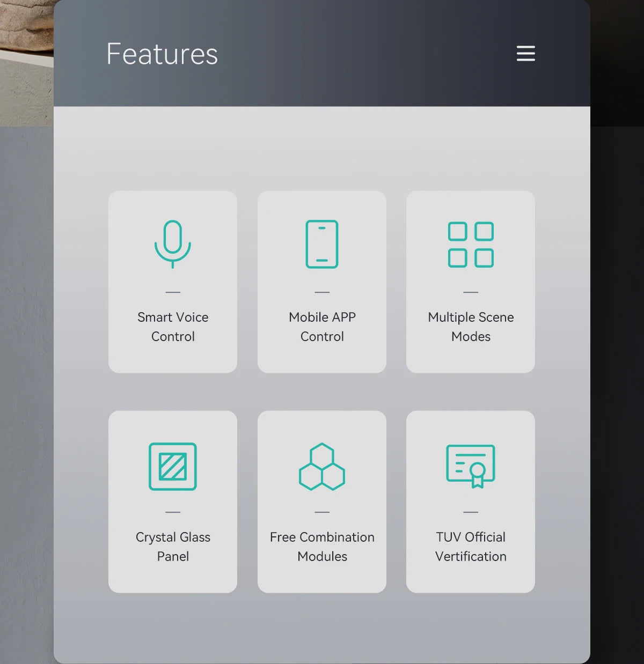Select the "TUV Official Vertification" text
The width and height of the screenshot is (644, 664).
click(471, 547)
